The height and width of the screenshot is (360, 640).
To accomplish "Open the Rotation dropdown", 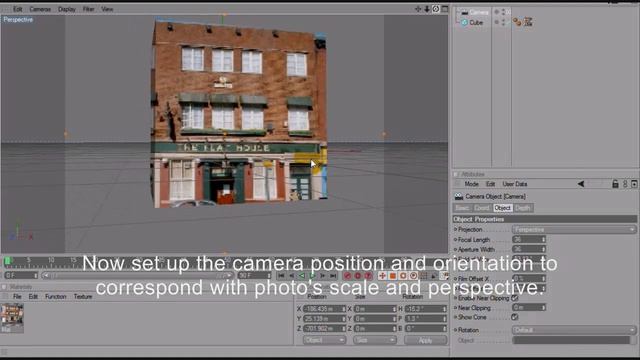I will [x=574, y=330].
